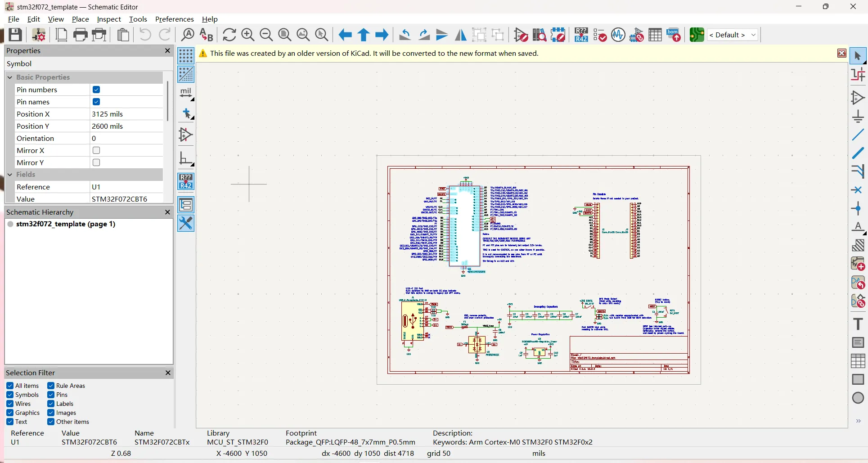Open the Find tool magnifier icon
The width and height of the screenshot is (868, 463).
[x=187, y=35]
